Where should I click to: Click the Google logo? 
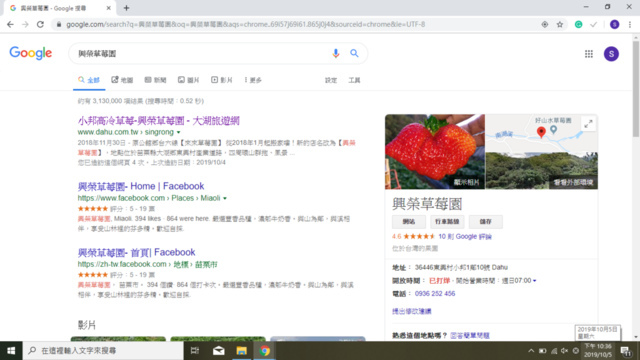tap(31, 53)
